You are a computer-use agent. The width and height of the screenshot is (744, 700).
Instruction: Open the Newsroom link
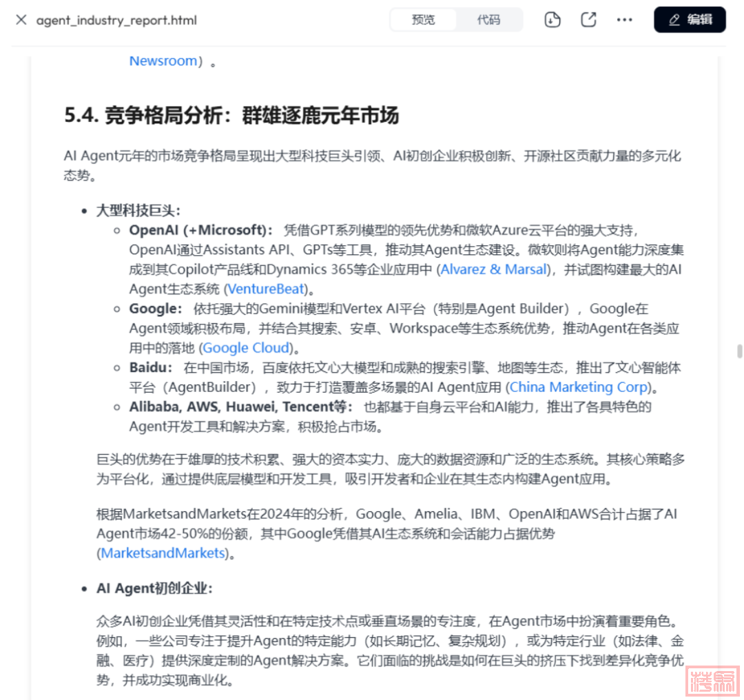(163, 61)
